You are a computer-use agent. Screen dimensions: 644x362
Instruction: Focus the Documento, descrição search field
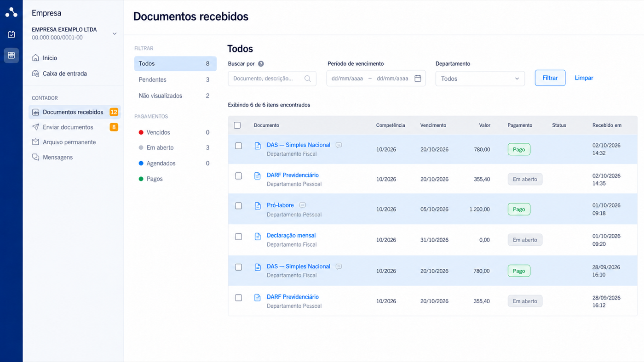(x=272, y=79)
